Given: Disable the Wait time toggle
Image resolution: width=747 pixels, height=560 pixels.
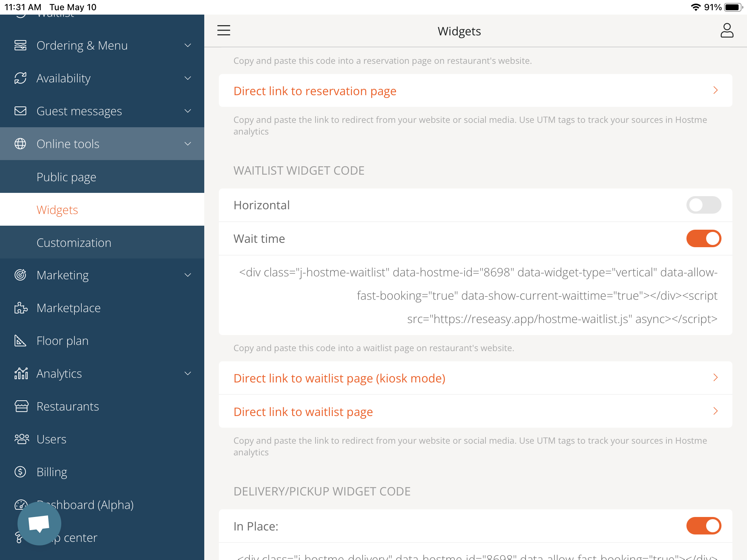Looking at the screenshot, I should point(703,238).
